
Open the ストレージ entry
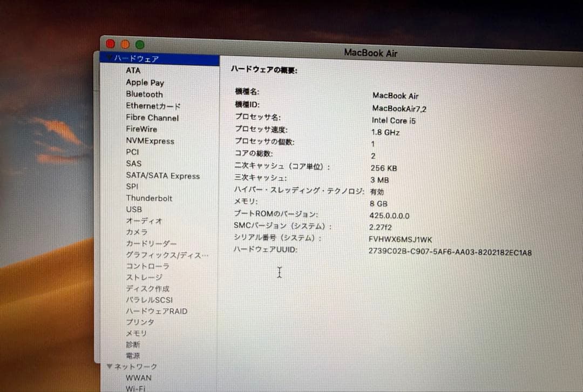click(143, 277)
